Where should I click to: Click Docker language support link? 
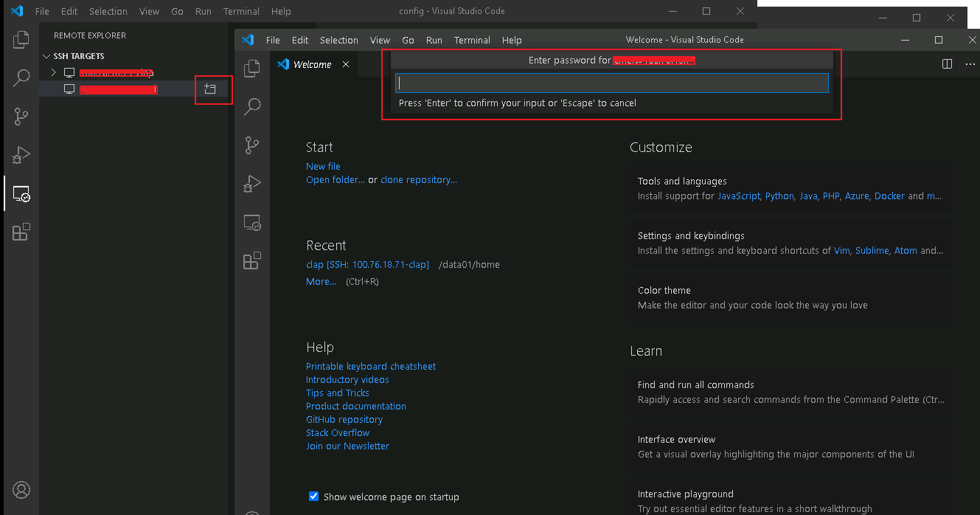pyautogui.click(x=889, y=196)
